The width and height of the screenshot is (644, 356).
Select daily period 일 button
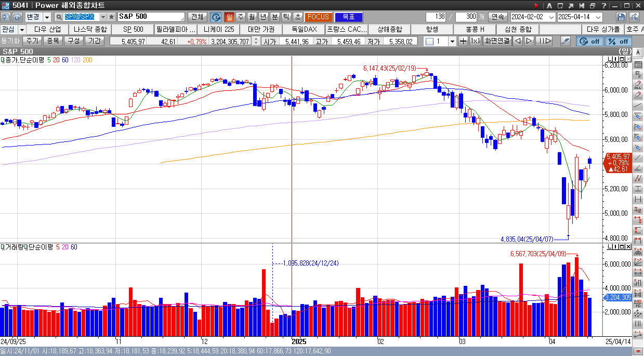[x=229, y=17]
